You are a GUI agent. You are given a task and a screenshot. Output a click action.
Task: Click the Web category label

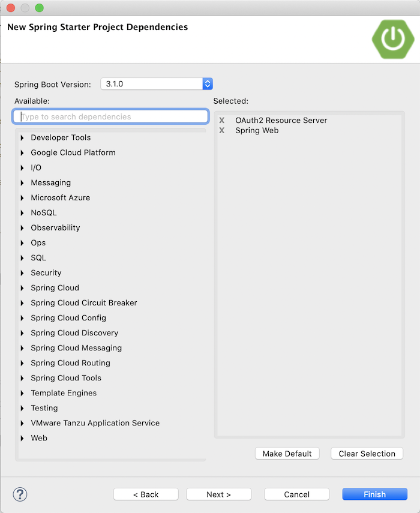pyautogui.click(x=39, y=438)
